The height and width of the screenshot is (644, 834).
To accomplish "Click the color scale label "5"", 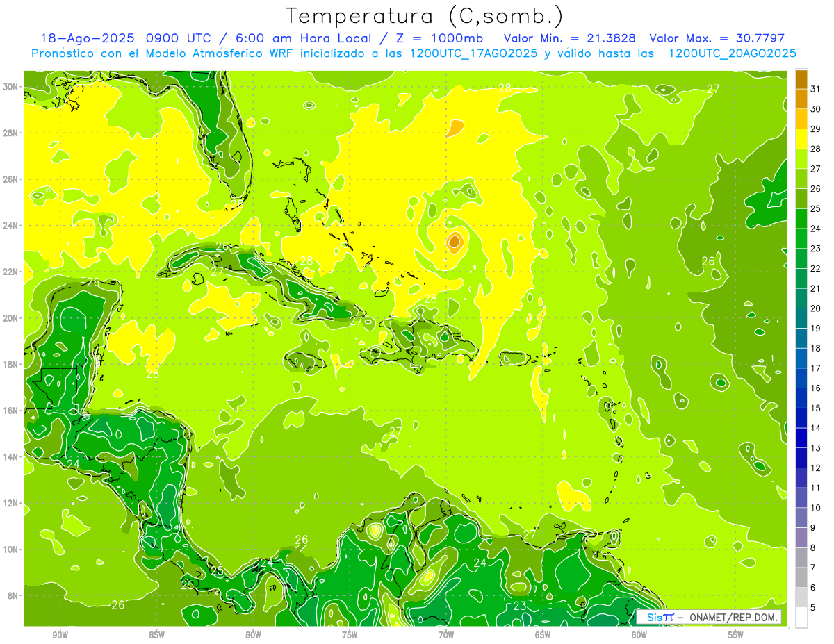I will pos(814,607).
